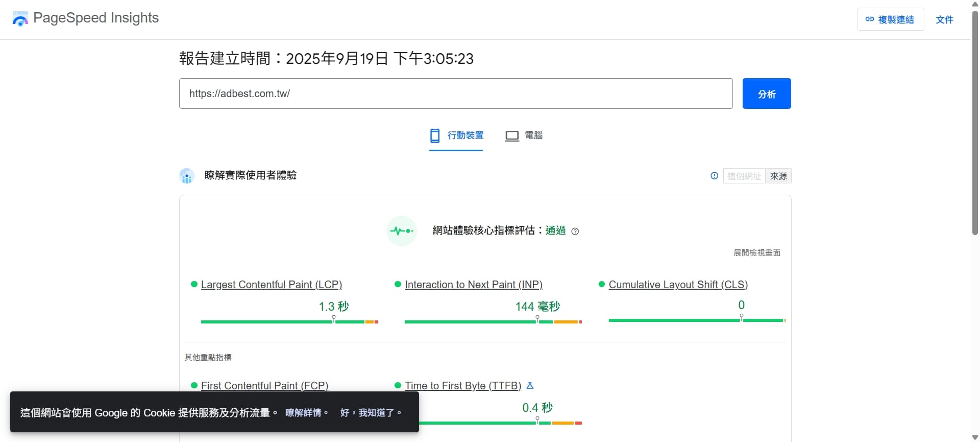Open the 文件 documentation link

tap(944, 19)
